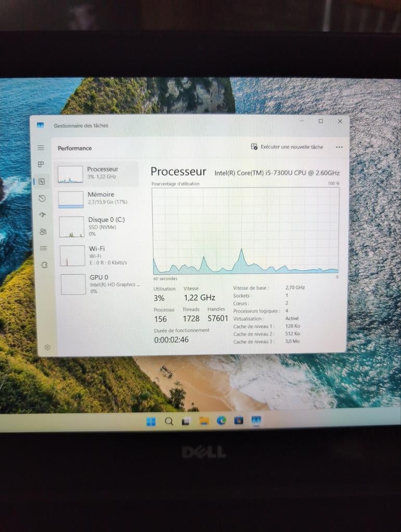Open Task Manager settings gear
This screenshot has height=532, width=401.
click(47, 347)
